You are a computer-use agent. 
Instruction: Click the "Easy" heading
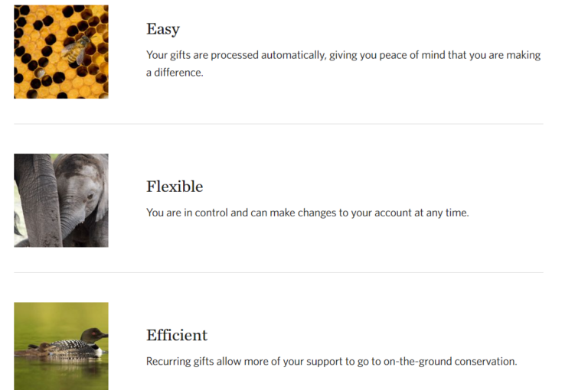[163, 29]
